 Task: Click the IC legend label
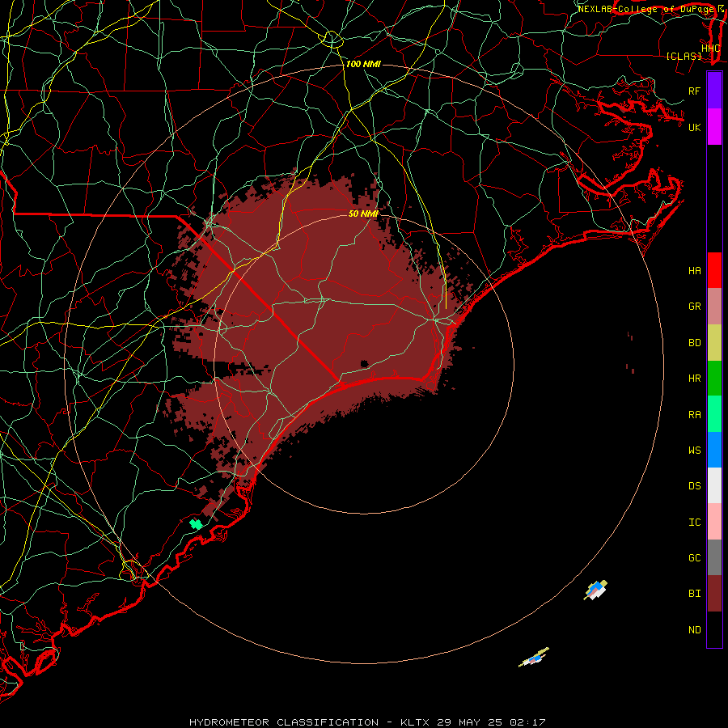coord(694,523)
